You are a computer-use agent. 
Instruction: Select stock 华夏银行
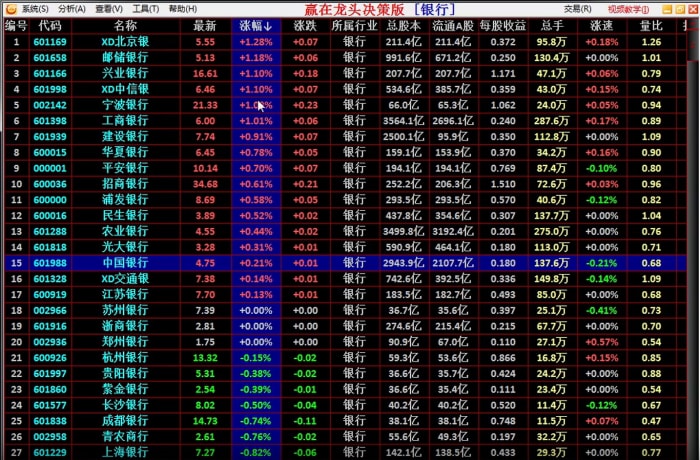[x=125, y=152]
